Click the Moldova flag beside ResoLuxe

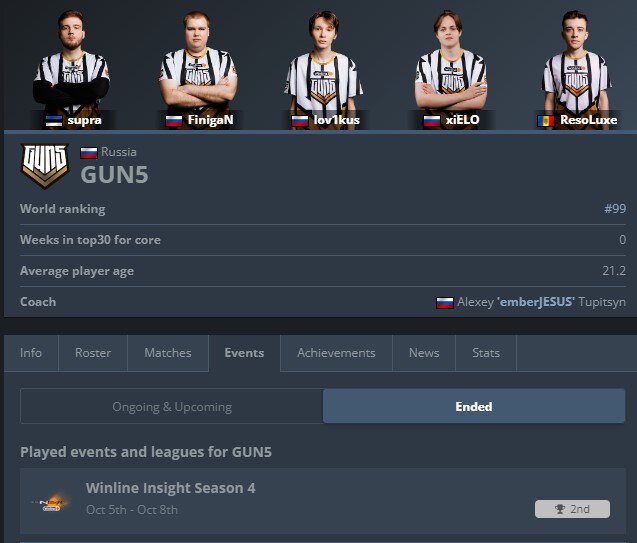click(x=546, y=121)
